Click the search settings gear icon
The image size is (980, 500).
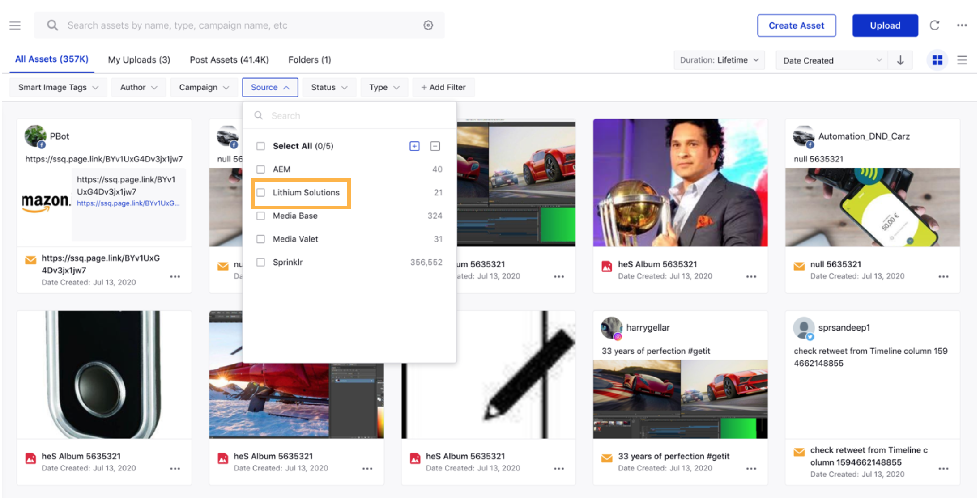coord(427,25)
